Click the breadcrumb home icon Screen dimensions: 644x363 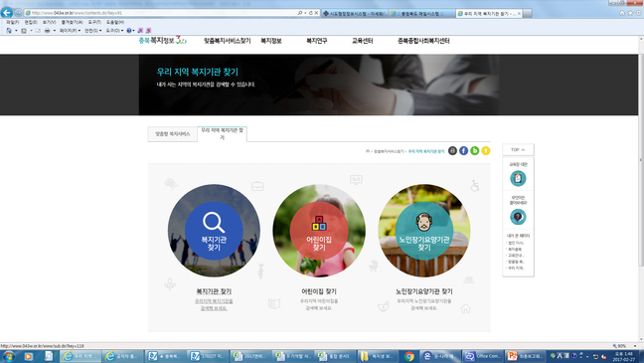pyautogui.click(x=368, y=151)
